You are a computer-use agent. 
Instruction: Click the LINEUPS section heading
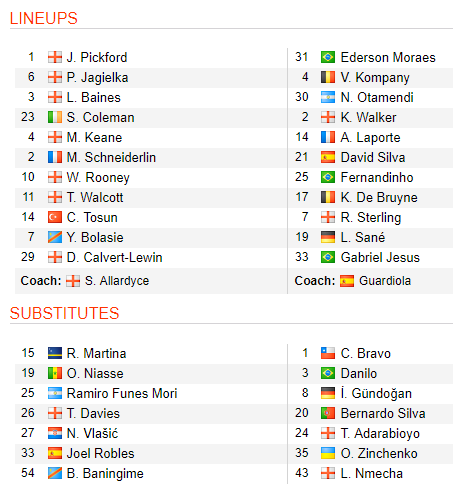pyautogui.click(x=44, y=18)
